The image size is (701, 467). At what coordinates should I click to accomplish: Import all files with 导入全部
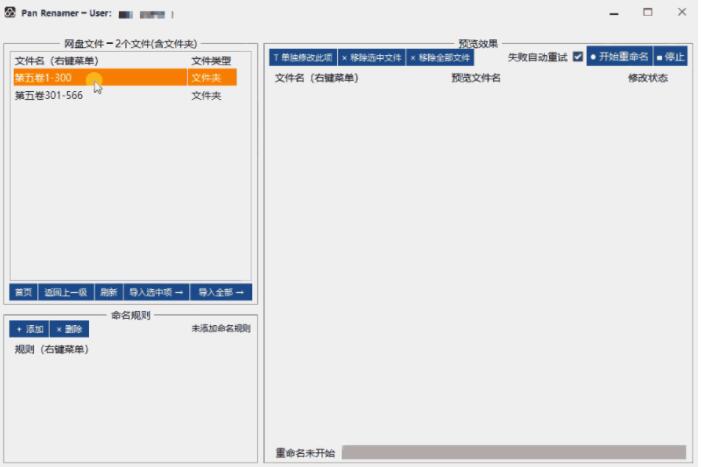pos(221,292)
